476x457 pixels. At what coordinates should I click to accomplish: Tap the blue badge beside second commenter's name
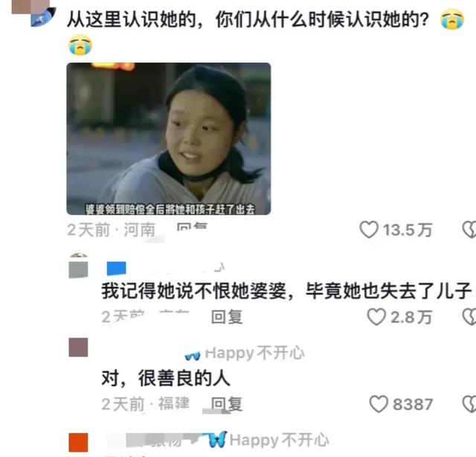(x=116, y=268)
